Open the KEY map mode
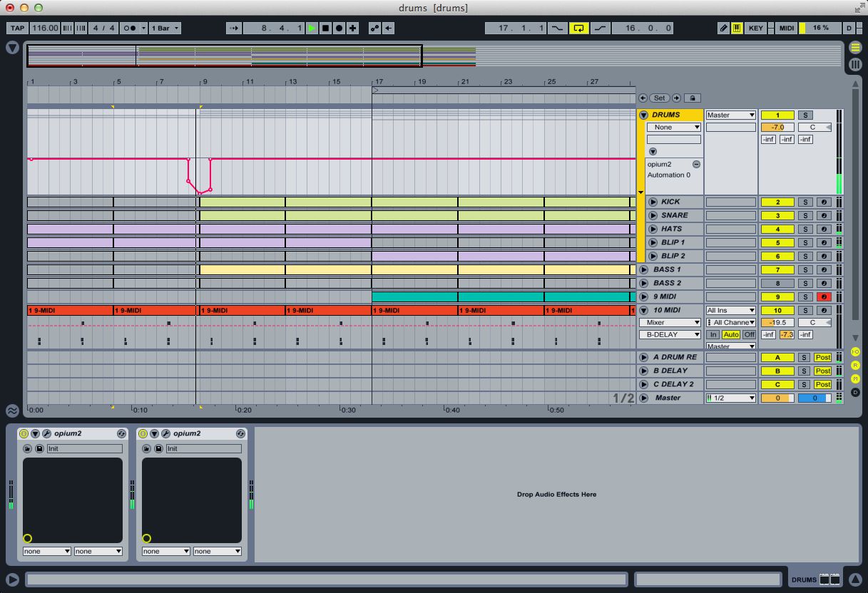This screenshot has height=593, width=868. (x=755, y=29)
